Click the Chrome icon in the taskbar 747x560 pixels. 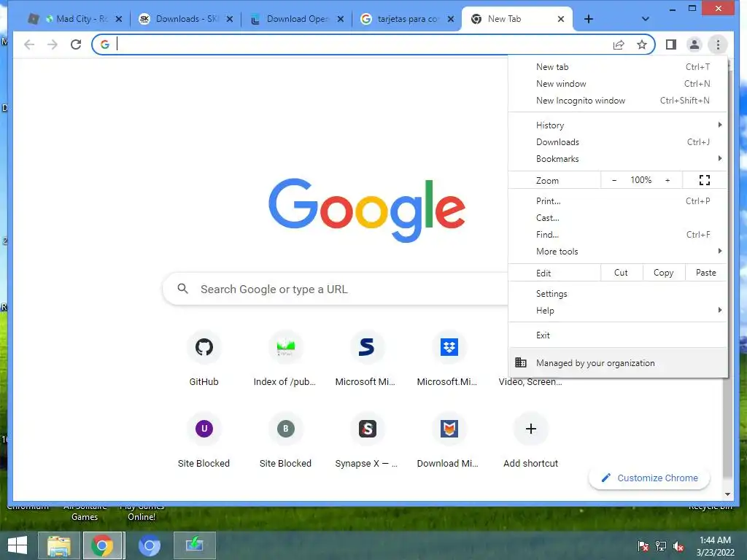click(x=103, y=545)
